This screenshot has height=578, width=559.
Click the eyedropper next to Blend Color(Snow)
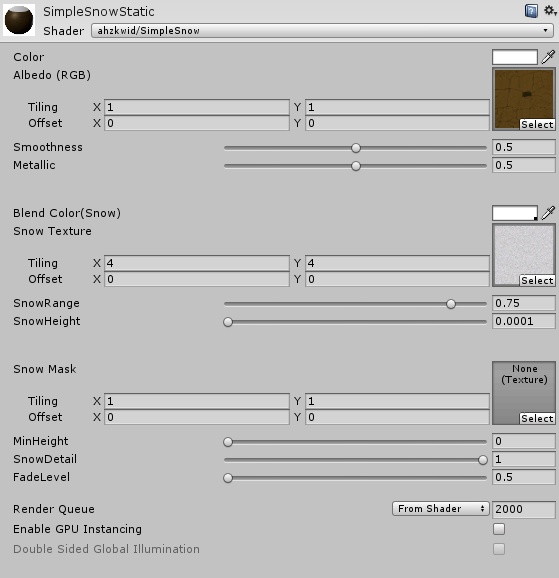click(x=548, y=213)
